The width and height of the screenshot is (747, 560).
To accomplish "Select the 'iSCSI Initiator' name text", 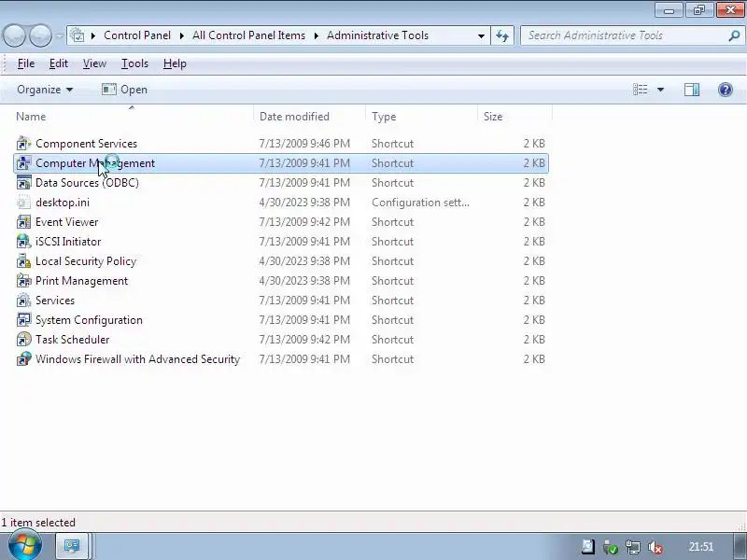I will pyautogui.click(x=68, y=242).
